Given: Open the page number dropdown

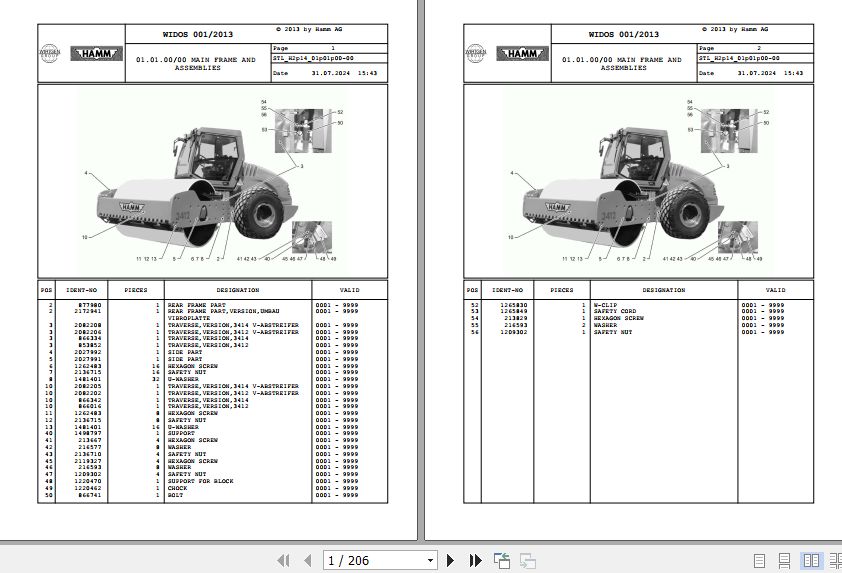Looking at the screenshot, I should 430,561.
